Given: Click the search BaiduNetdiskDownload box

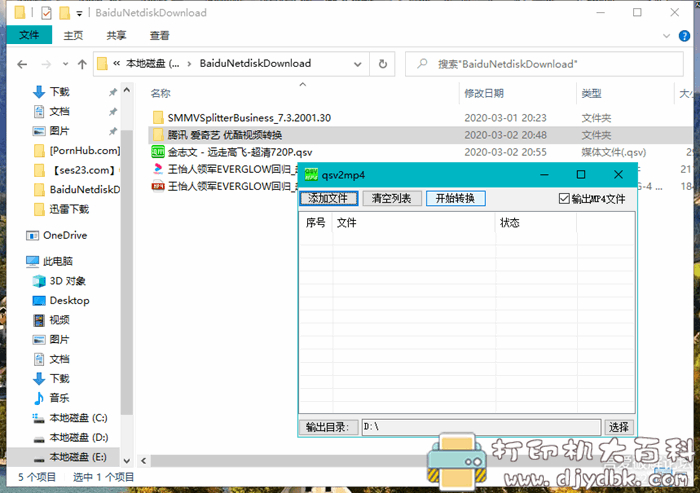Looking at the screenshot, I should [545, 64].
